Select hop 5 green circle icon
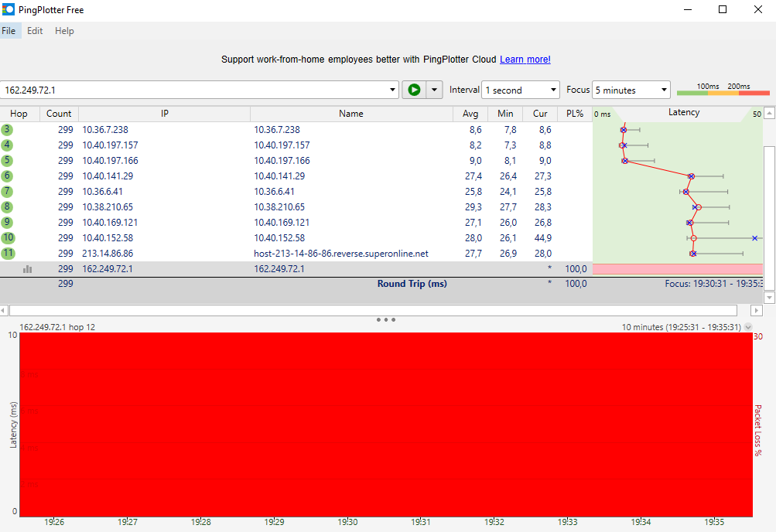Screen dimensions: 776x532 coord(7,160)
